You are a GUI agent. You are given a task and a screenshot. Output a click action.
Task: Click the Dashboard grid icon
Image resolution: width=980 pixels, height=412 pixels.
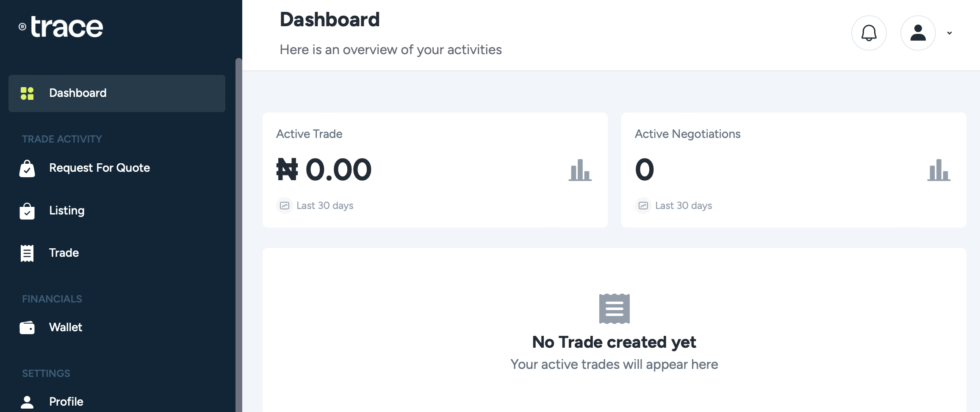click(27, 93)
